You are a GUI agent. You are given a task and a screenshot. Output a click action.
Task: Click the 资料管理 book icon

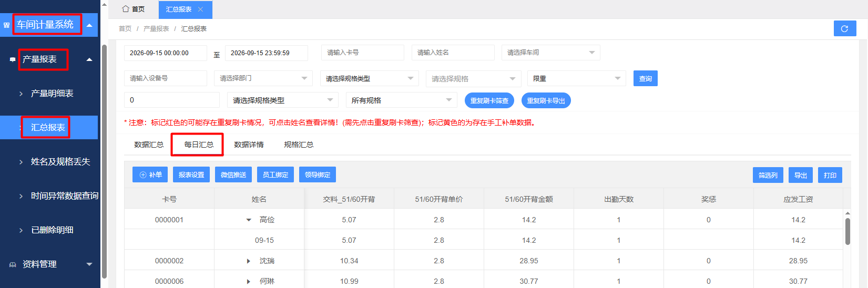pyautogui.click(x=13, y=264)
